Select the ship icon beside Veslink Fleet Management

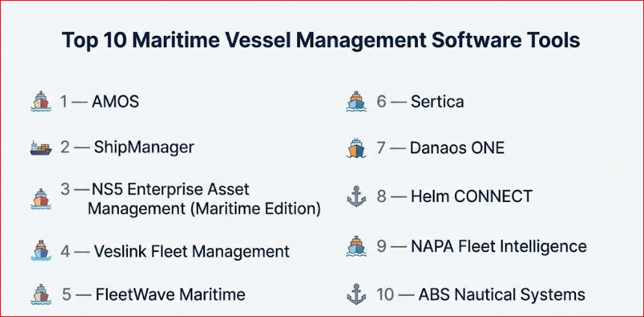pyautogui.click(x=40, y=250)
